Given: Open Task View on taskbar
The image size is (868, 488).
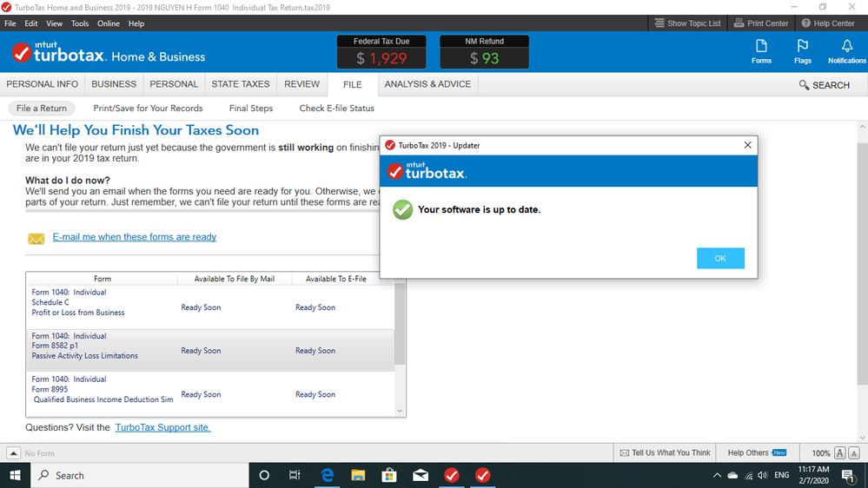Looking at the screenshot, I should [295, 475].
